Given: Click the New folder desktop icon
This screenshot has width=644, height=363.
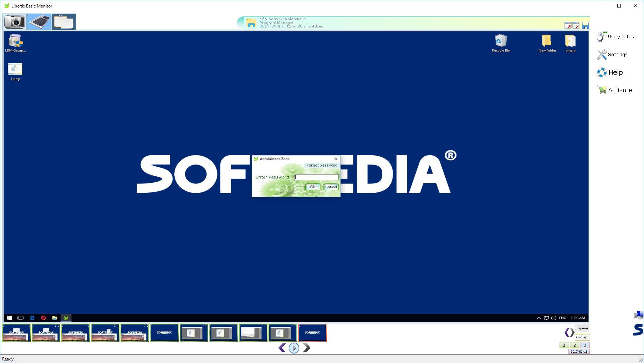Looking at the screenshot, I should click(547, 43).
